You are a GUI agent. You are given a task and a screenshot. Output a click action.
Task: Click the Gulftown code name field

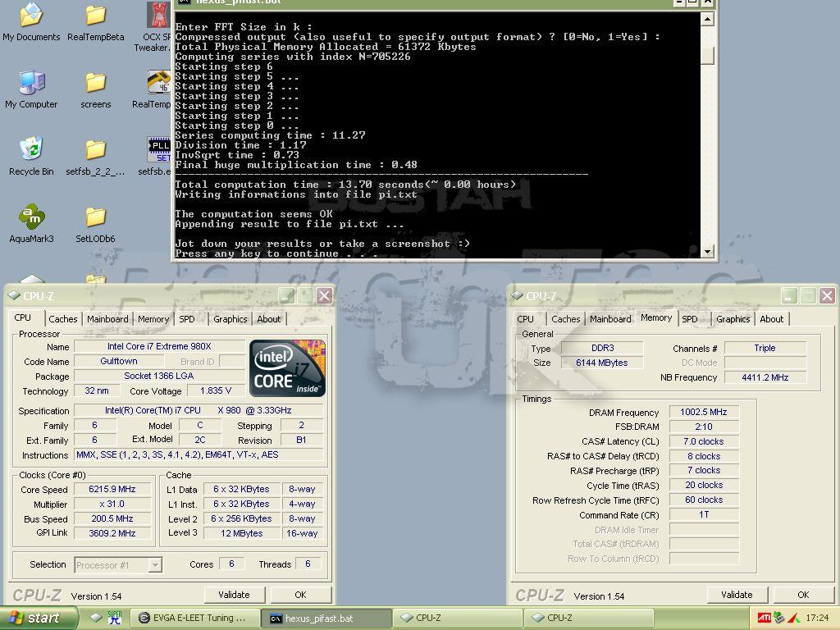pyautogui.click(x=119, y=361)
